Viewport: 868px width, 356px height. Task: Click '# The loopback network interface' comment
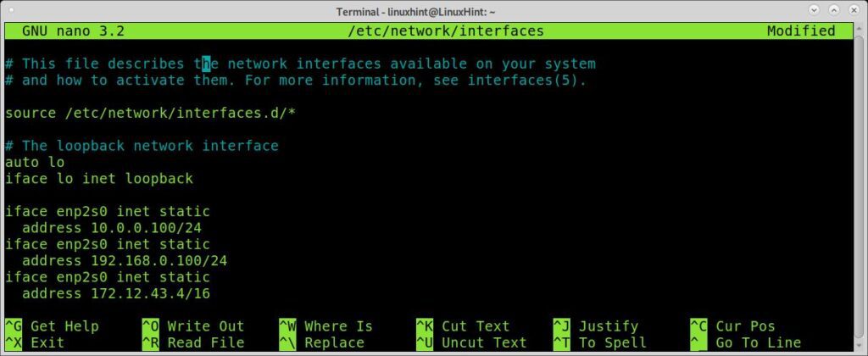(142, 146)
